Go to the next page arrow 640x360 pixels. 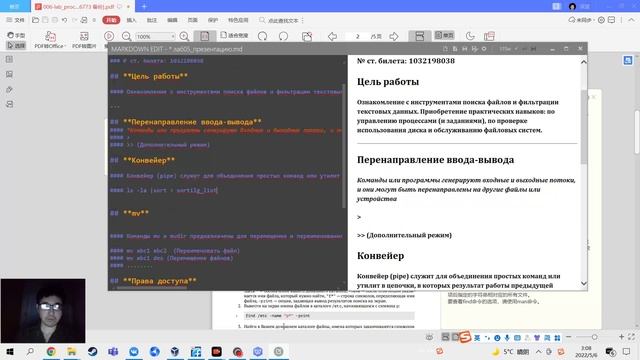[394, 36]
